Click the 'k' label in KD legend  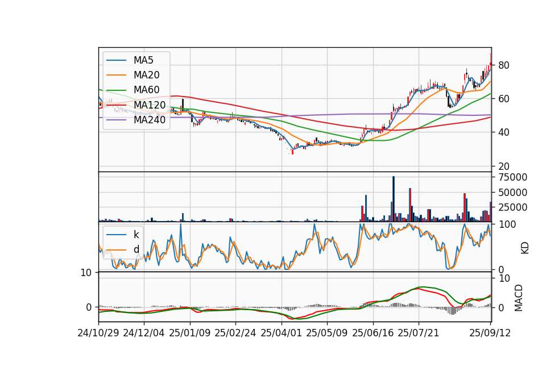(x=136, y=235)
